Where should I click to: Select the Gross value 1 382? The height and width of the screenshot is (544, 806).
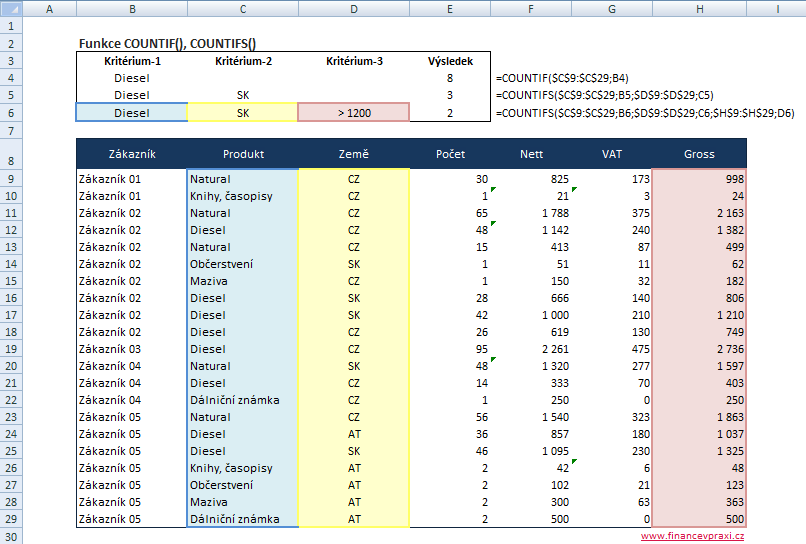(x=699, y=230)
